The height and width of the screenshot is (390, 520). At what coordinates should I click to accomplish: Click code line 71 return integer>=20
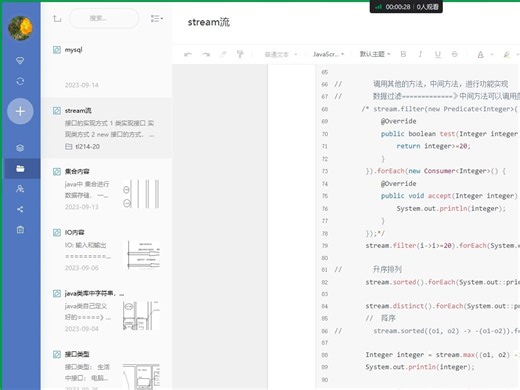(433, 146)
